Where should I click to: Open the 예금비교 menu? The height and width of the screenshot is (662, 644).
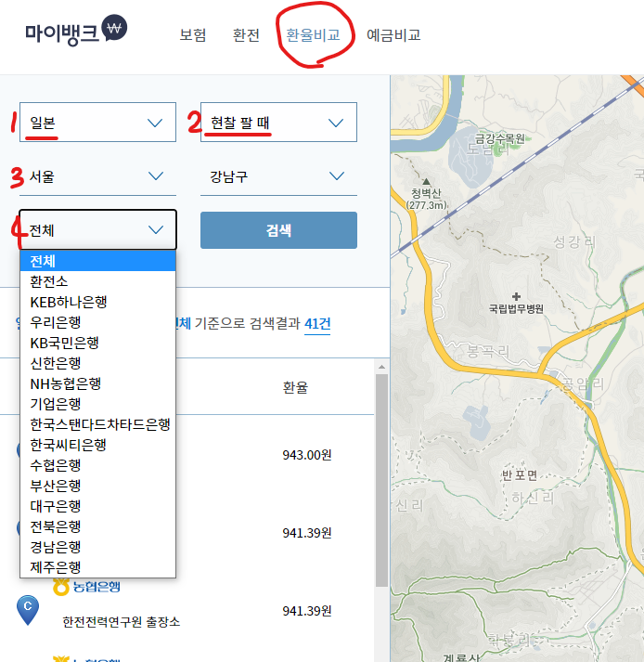pos(393,35)
